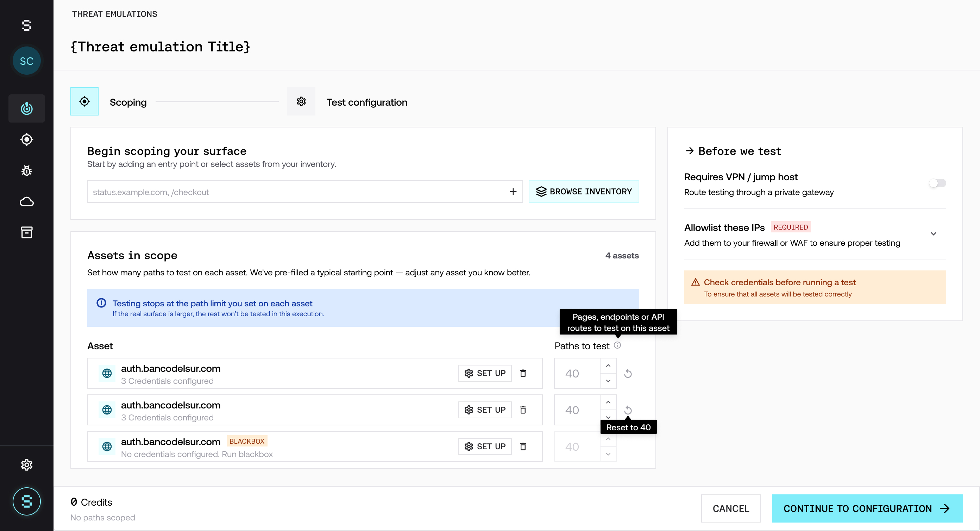
Task: Increase paths for the first asset
Action: tap(608, 366)
